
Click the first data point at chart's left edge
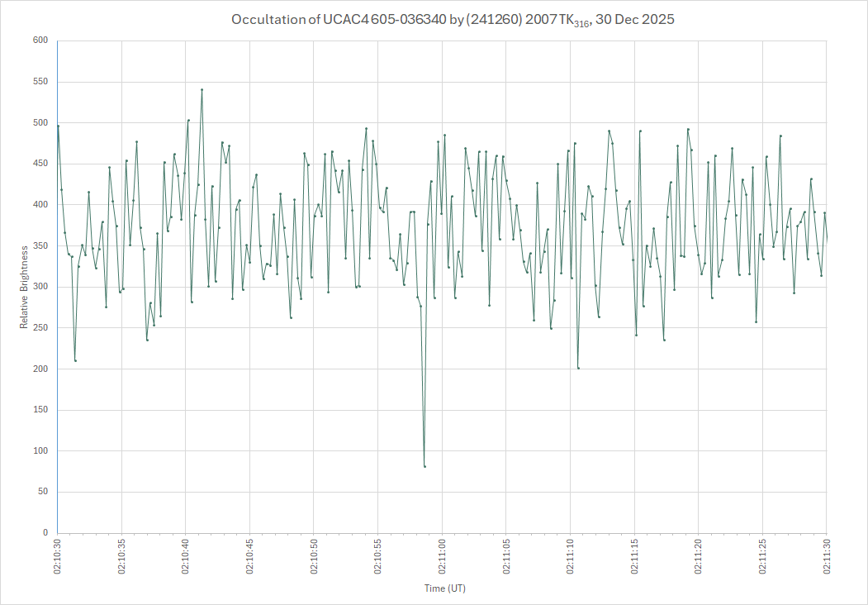(58, 126)
